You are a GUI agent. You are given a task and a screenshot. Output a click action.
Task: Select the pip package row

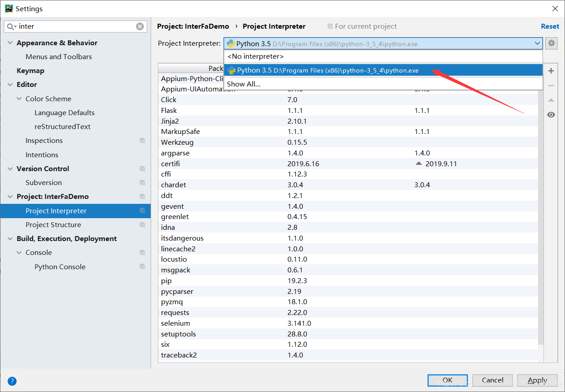click(x=348, y=281)
